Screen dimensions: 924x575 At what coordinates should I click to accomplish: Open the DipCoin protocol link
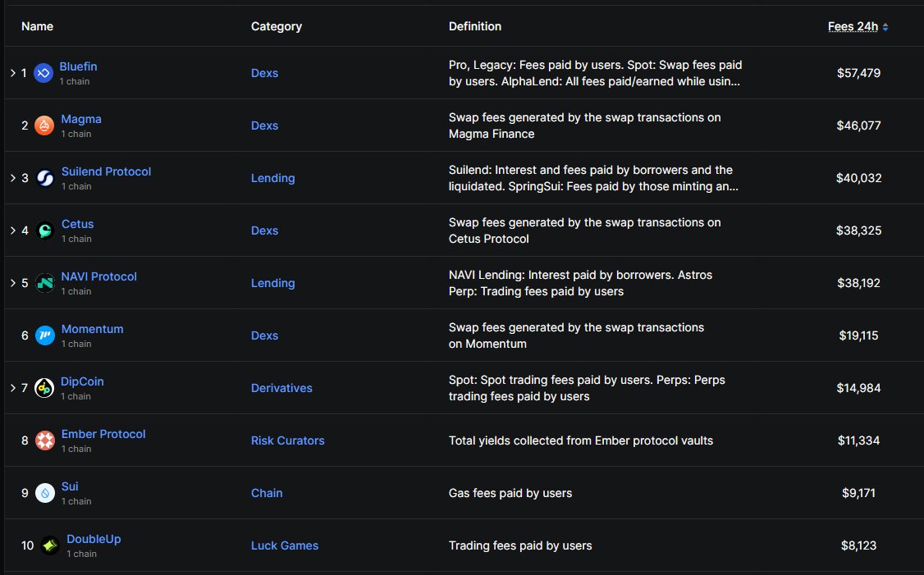(x=83, y=381)
